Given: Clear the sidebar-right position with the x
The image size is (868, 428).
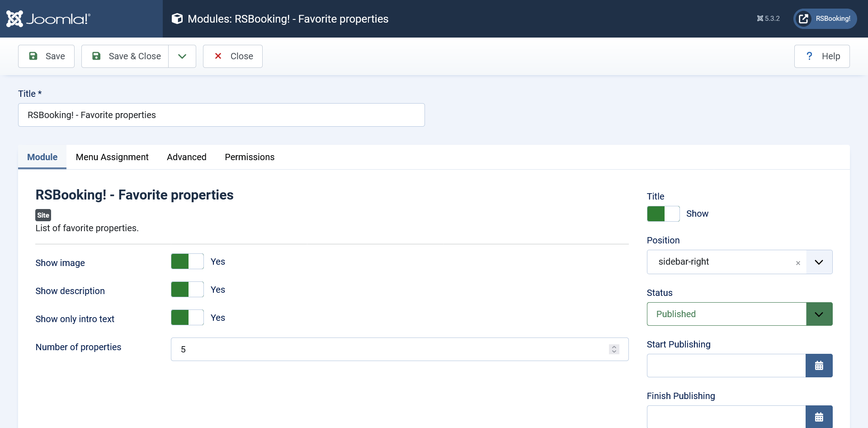Looking at the screenshot, I should click(798, 263).
